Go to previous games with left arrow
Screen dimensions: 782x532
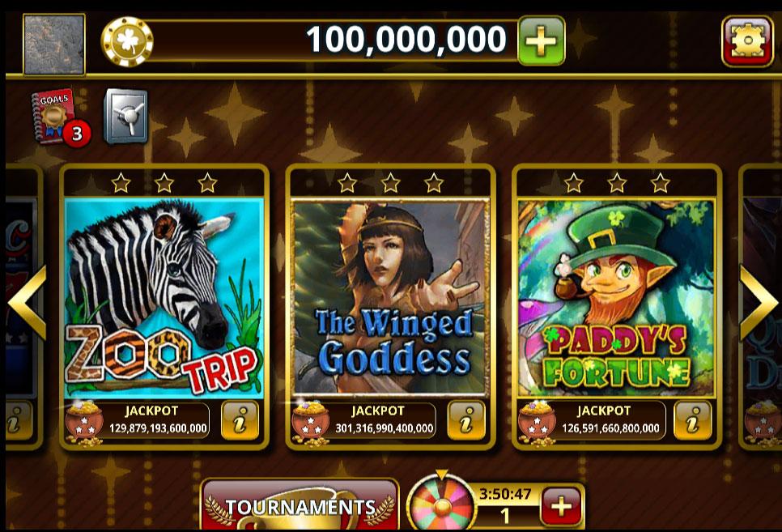[28, 302]
